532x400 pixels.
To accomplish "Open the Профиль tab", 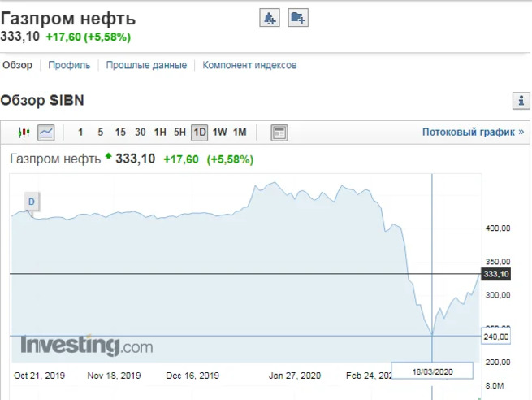I will coord(69,65).
